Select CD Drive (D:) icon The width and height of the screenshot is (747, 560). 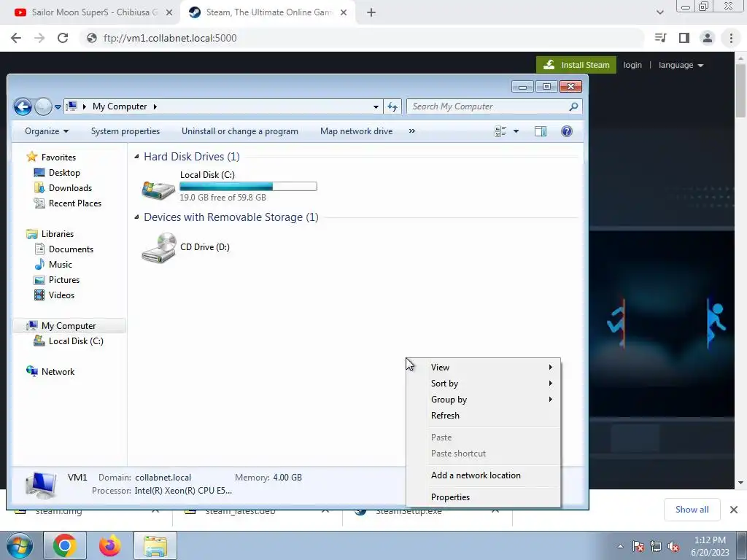pos(159,247)
